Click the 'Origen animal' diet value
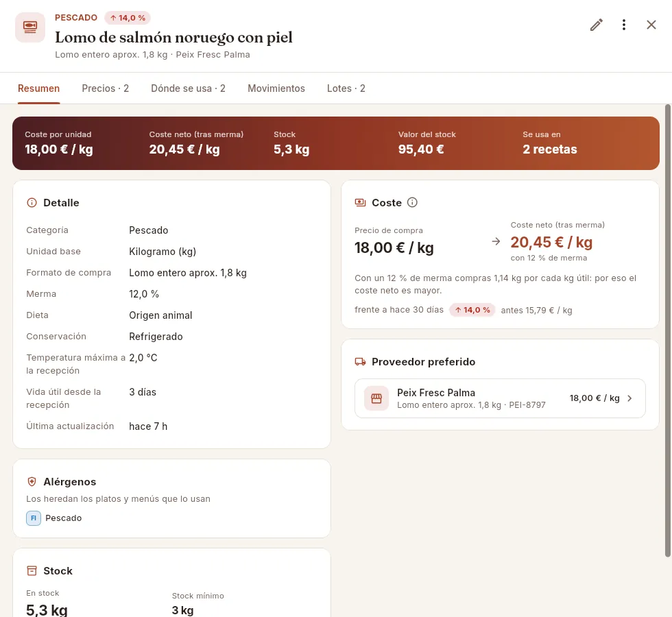The height and width of the screenshot is (617, 672). [160, 315]
